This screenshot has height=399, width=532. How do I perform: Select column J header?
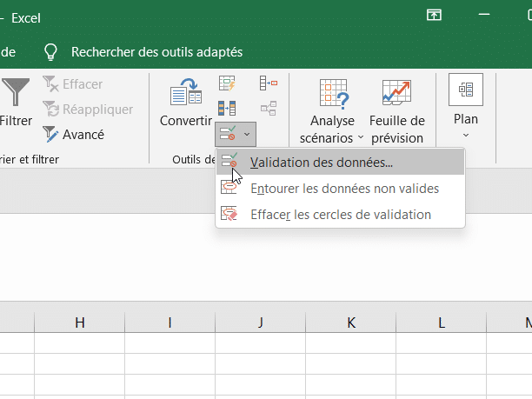click(x=260, y=323)
